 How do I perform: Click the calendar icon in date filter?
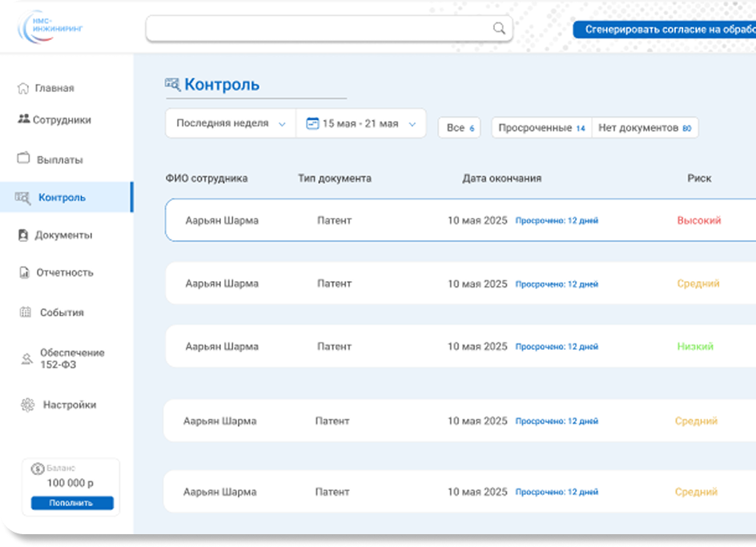312,123
